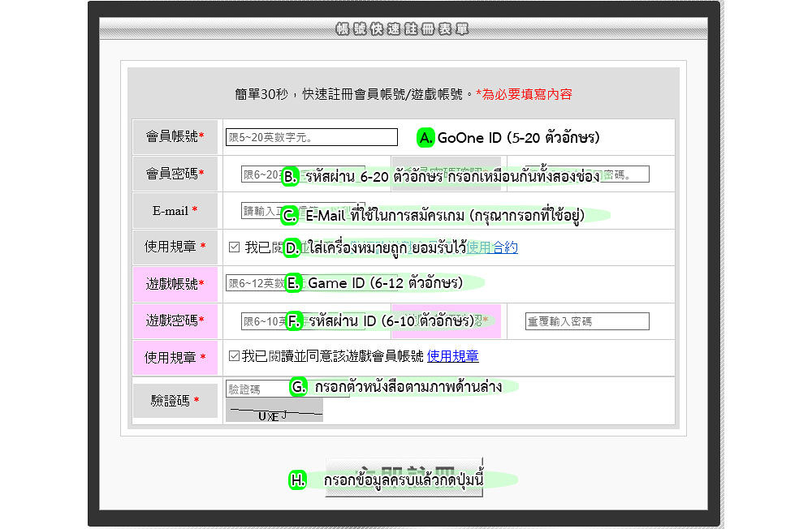Click the captcha image to refresh it
Screen dimensions: 812x529
274,411
